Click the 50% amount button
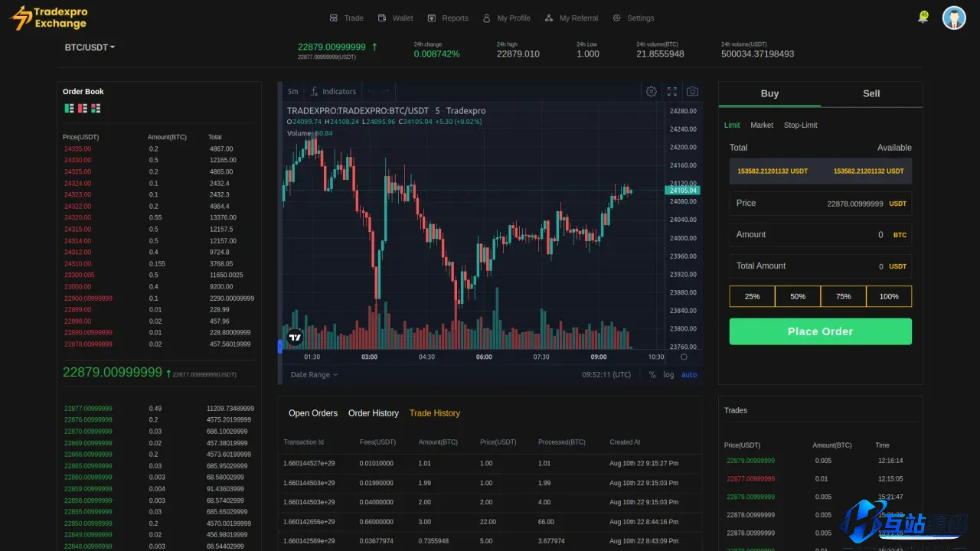980x551 pixels. pyautogui.click(x=798, y=296)
